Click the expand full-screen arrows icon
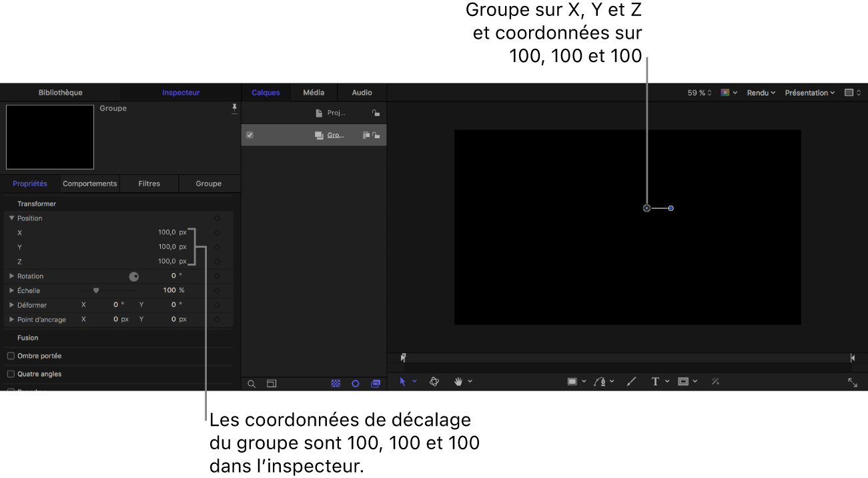 pos(853,383)
